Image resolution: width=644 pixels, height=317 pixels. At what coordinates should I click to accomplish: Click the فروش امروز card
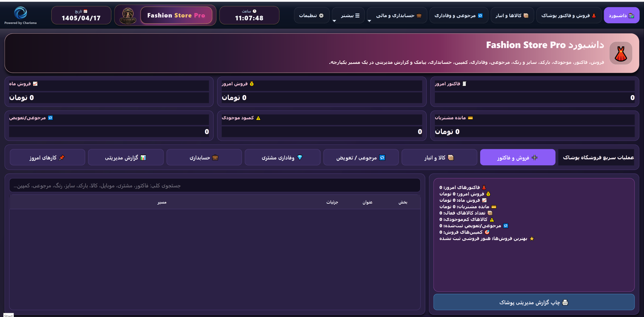pyautogui.click(x=322, y=92)
